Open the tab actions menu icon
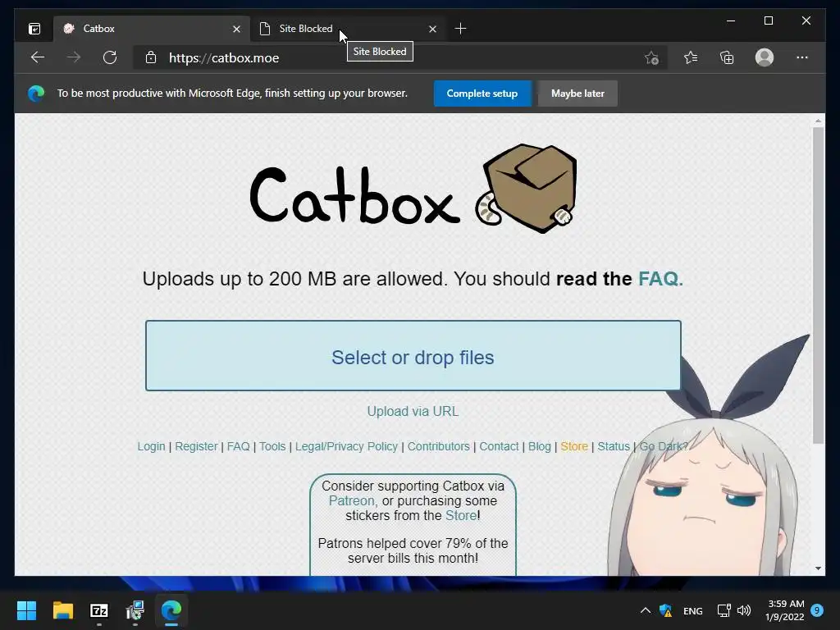The image size is (840, 630). click(x=34, y=29)
